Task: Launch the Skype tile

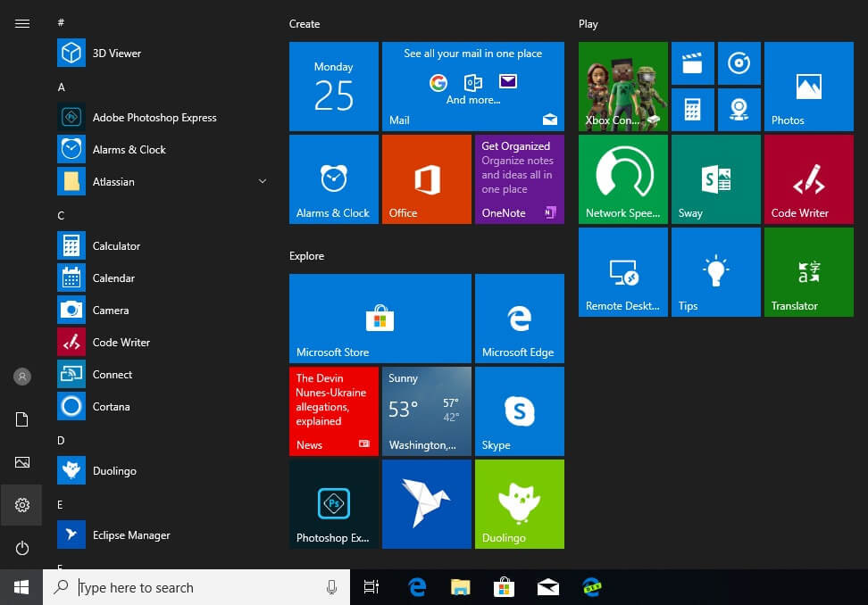Action: [x=519, y=411]
